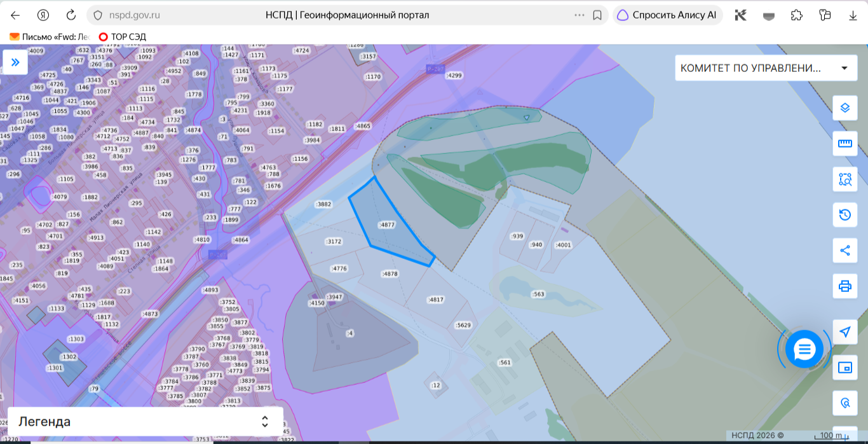Click the share map icon
This screenshot has height=444, width=868.
845,250
